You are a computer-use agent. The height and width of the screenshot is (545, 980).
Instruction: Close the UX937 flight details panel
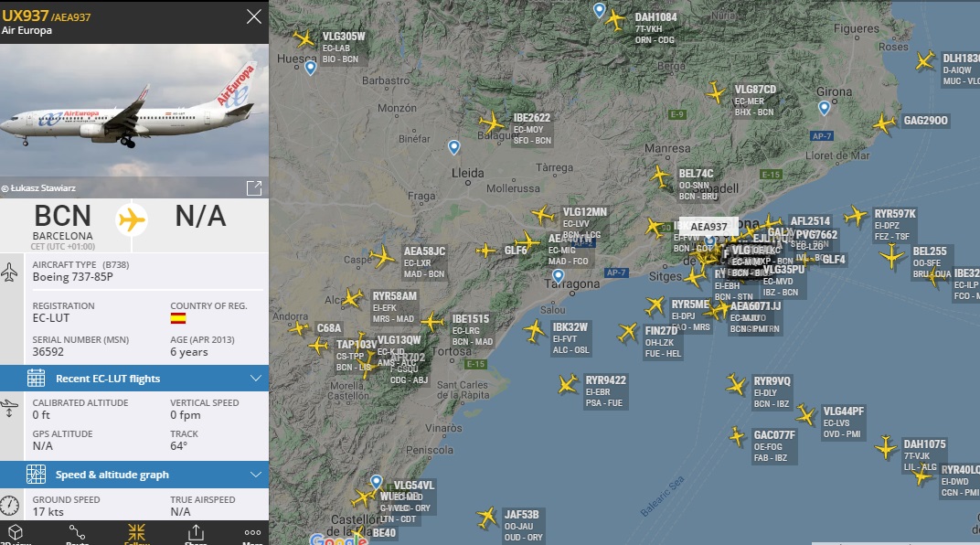254,16
